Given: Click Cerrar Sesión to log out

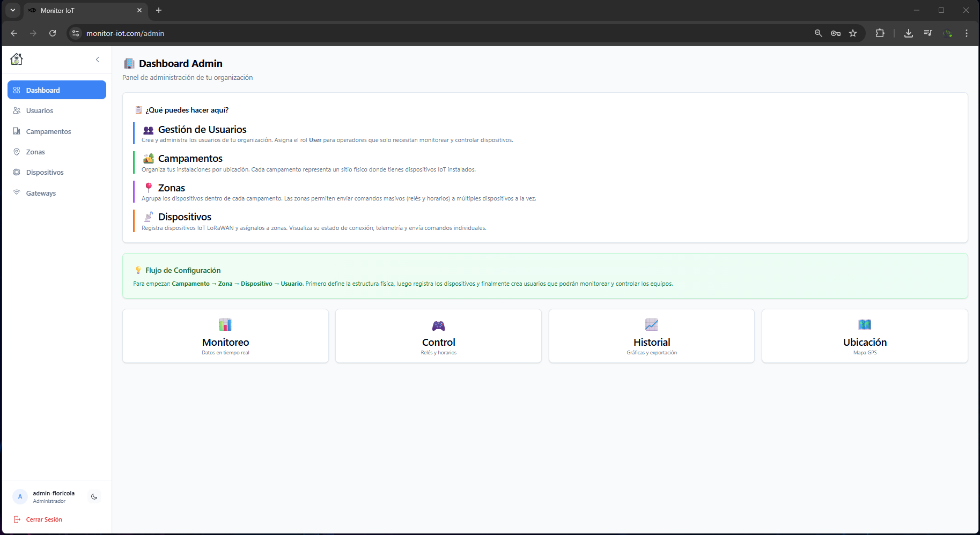Looking at the screenshot, I should tap(43, 519).
